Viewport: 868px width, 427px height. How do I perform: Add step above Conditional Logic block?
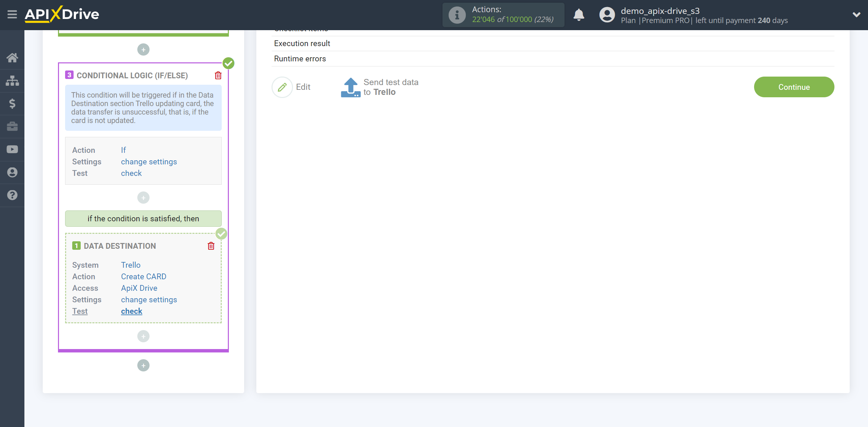click(143, 50)
